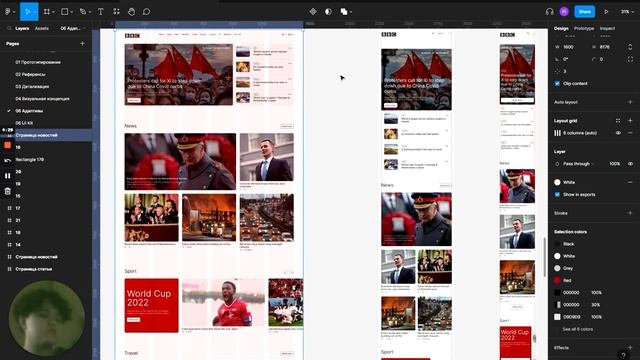Image resolution: width=640 pixels, height=360 pixels.
Task: Open Rectangle tool options arrow
Action: [x=71, y=12]
